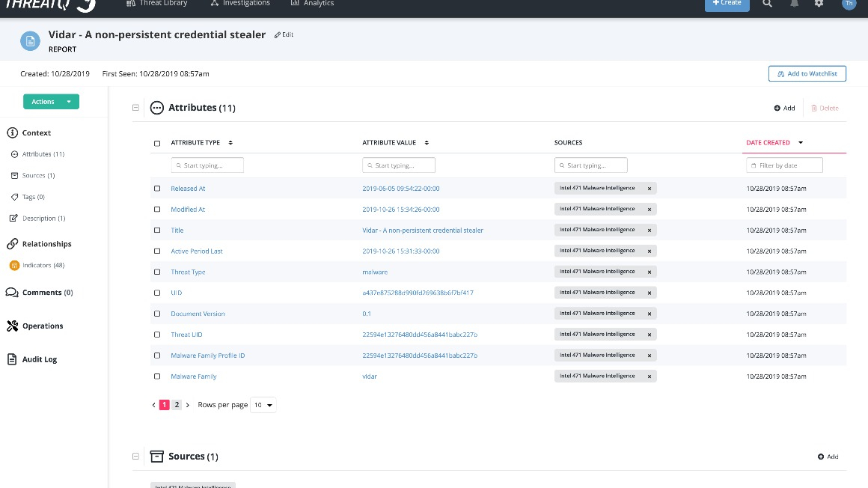Remove Intel 471 source from Released At row
The image size is (868, 488).
click(649, 189)
